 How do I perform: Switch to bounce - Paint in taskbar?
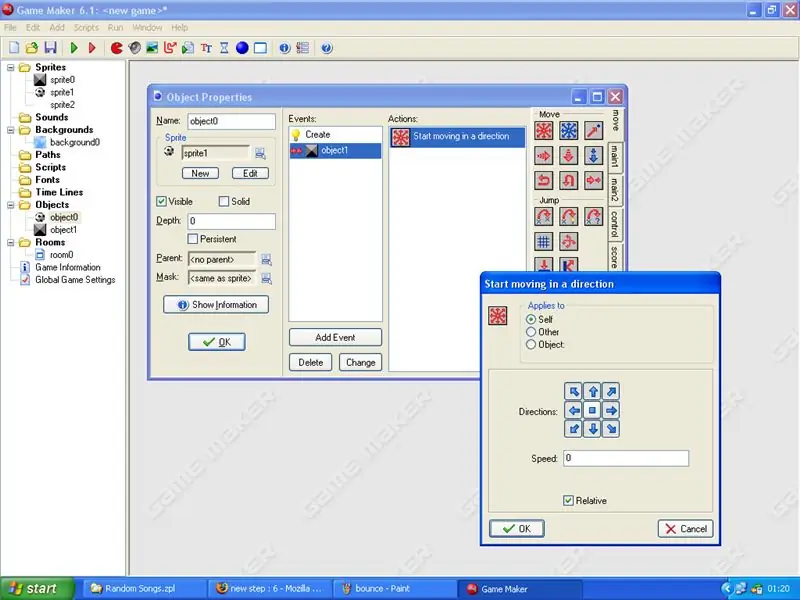[395, 589]
